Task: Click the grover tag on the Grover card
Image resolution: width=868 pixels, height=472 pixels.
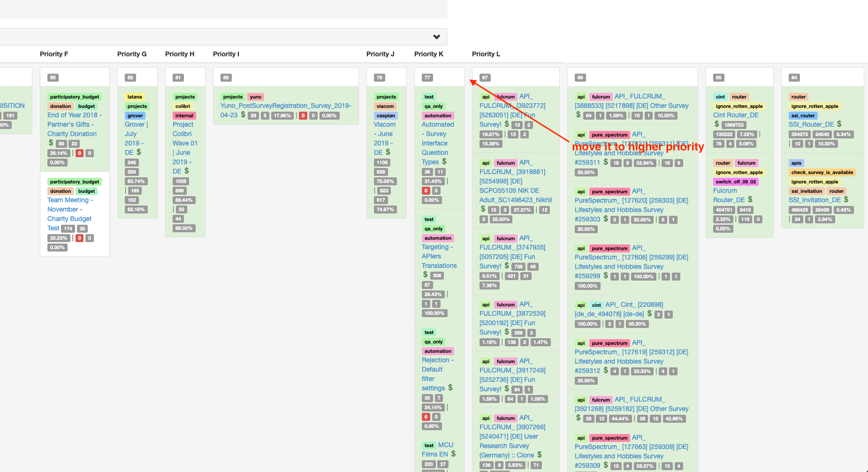Action: (135, 115)
